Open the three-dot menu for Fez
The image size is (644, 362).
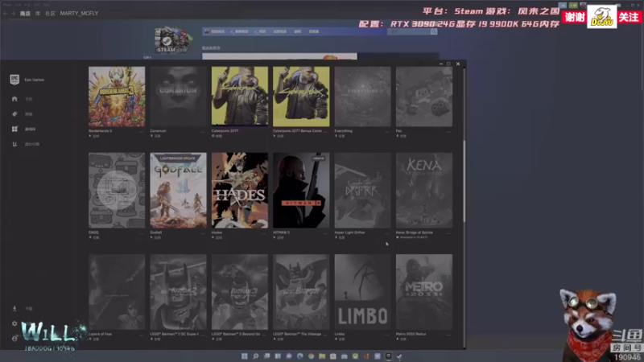tap(448, 131)
